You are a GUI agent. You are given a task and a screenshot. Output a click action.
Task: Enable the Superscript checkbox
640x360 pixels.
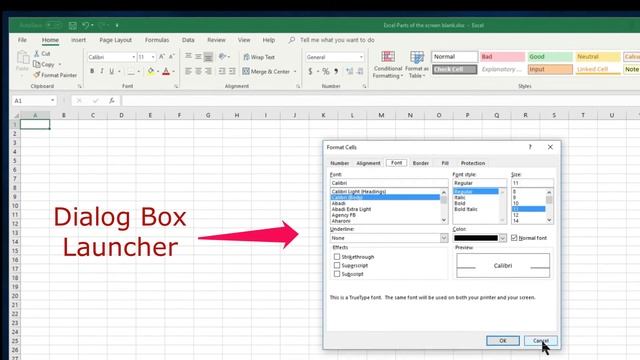point(337,265)
